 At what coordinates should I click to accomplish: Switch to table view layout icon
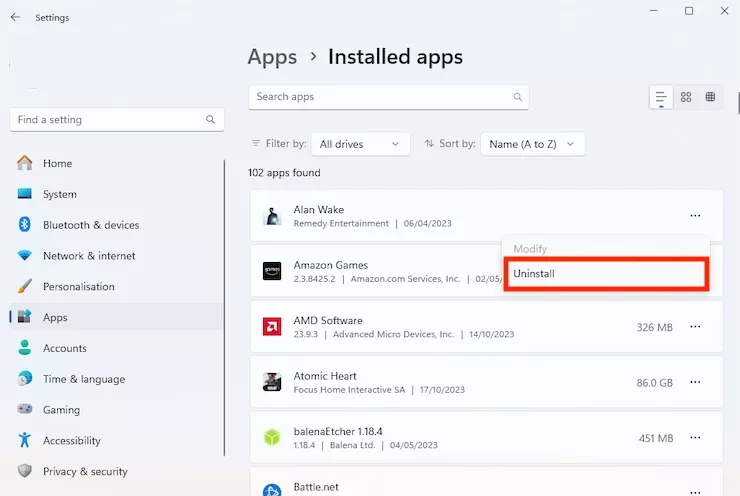pos(710,97)
